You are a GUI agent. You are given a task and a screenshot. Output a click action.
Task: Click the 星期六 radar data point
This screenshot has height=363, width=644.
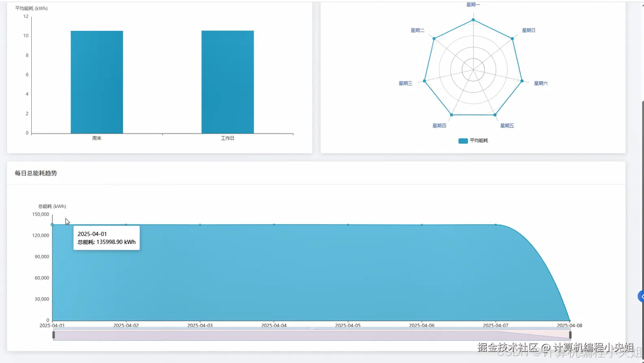(x=522, y=81)
